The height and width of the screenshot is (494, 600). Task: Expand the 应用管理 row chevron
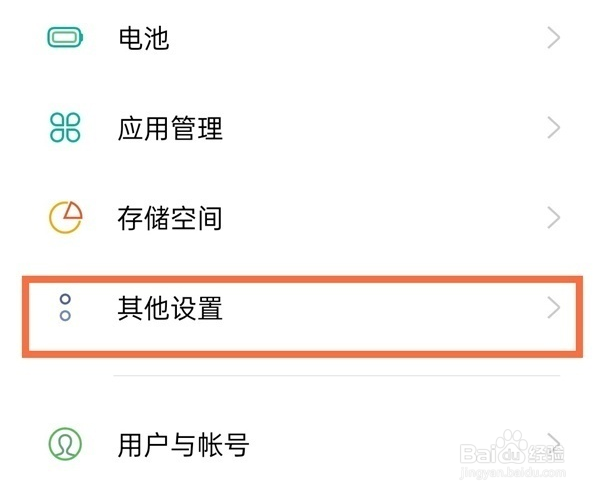click(x=554, y=129)
